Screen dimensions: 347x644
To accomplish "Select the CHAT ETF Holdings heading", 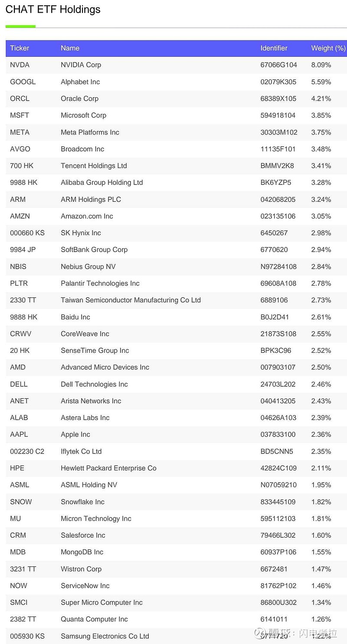I will (x=53, y=10).
